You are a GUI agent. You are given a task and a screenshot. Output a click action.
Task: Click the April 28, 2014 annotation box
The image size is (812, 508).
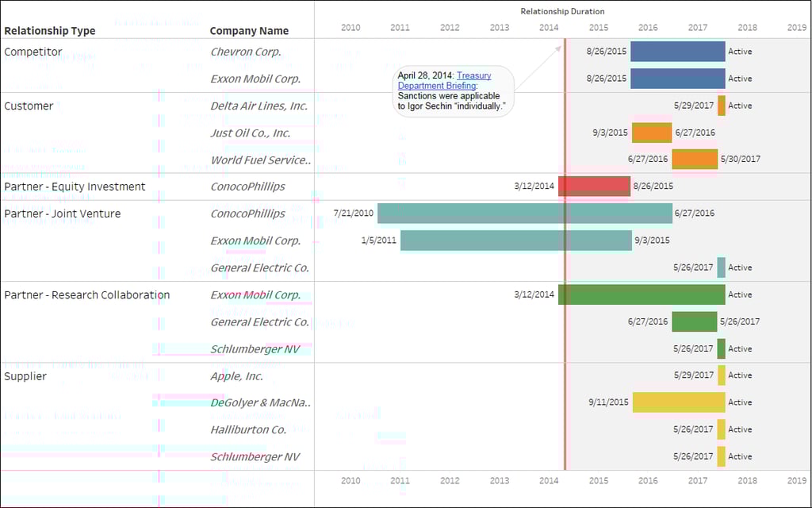tap(454, 90)
